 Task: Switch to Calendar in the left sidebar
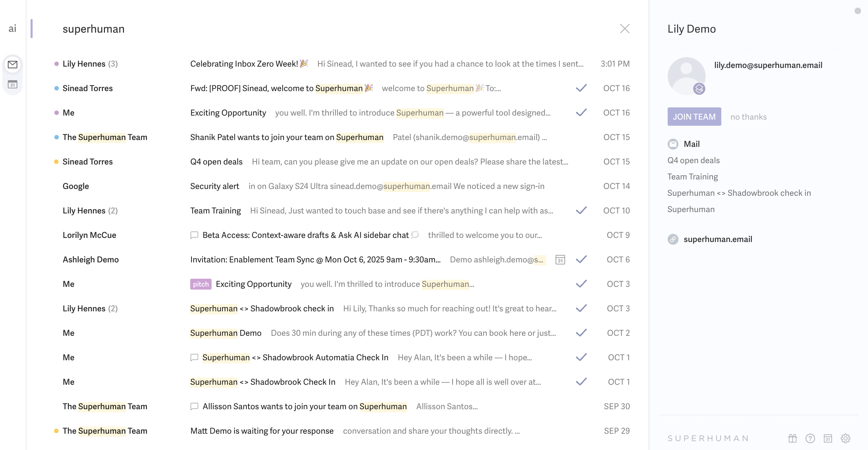(x=13, y=85)
